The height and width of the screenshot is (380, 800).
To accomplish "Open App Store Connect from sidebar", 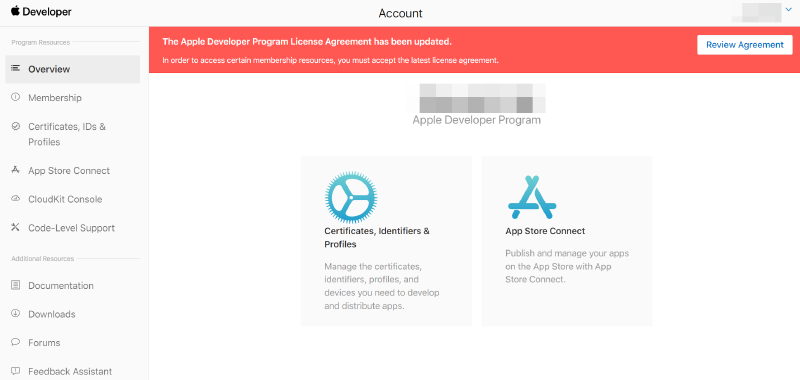I will coord(69,171).
